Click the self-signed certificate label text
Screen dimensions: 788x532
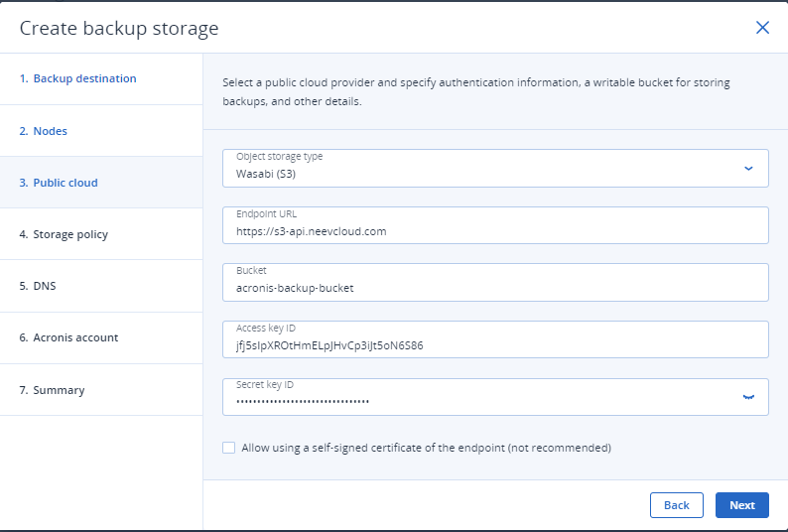426,448
